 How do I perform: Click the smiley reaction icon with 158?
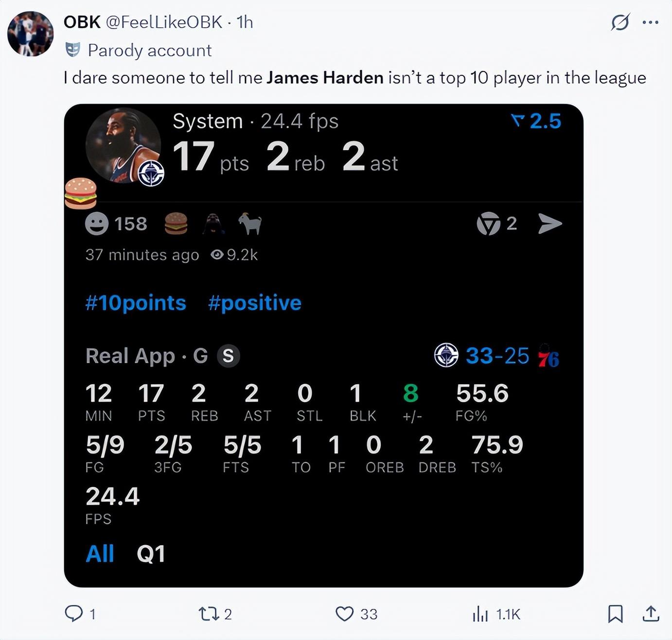point(97,224)
